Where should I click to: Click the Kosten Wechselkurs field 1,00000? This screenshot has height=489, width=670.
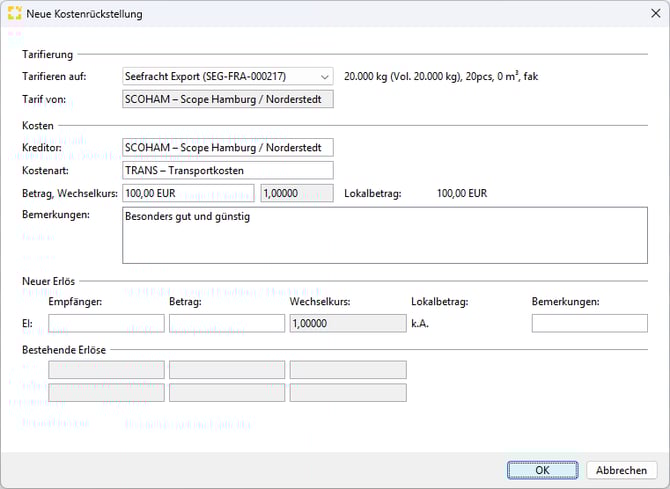point(297,193)
